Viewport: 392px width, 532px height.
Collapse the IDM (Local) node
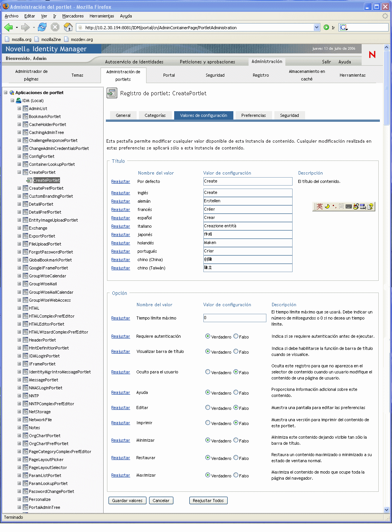13,101
